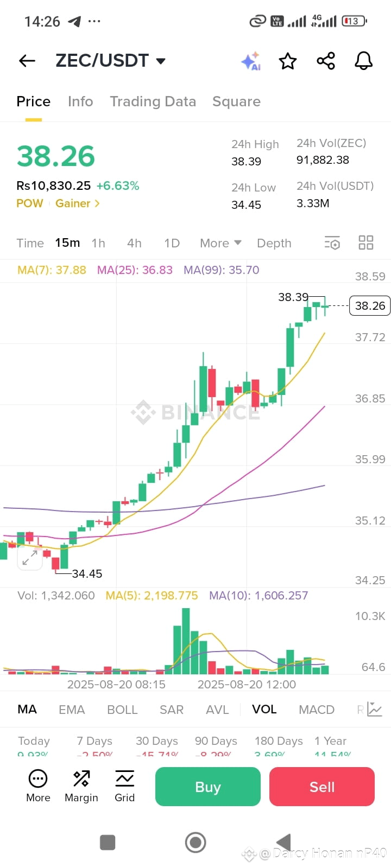
Task: Select the 4h interval
Action: coord(134,243)
